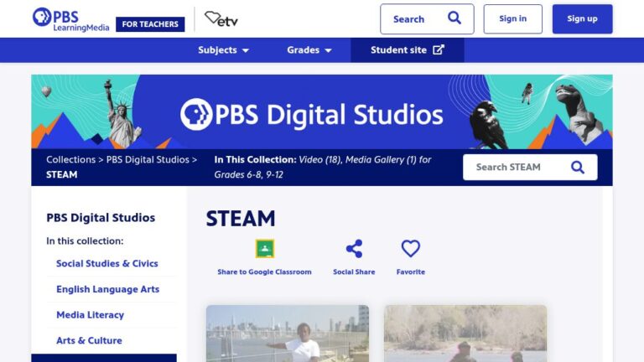
Task: Click the STEAM breadcrumb text
Action: pyautogui.click(x=61, y=174)
